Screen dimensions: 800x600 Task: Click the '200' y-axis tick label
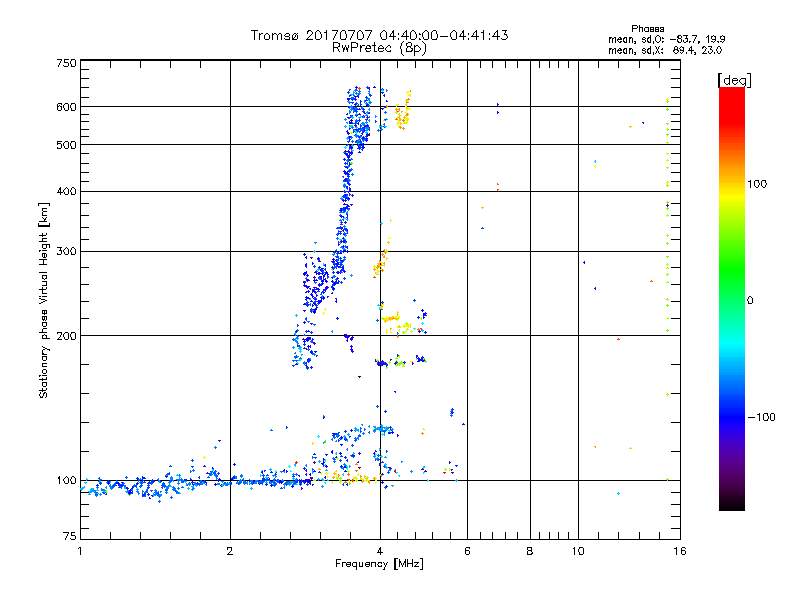67,336
